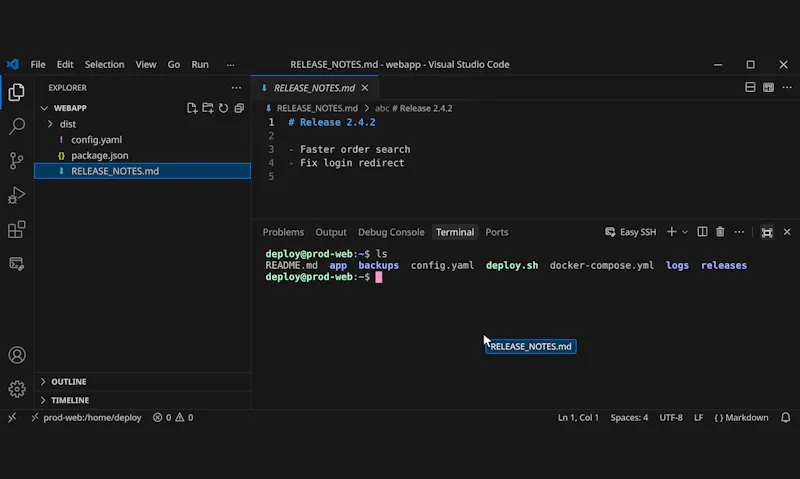Open errors and warnings count in status bar
800x479 pixels.
click(x=173, y=417)
